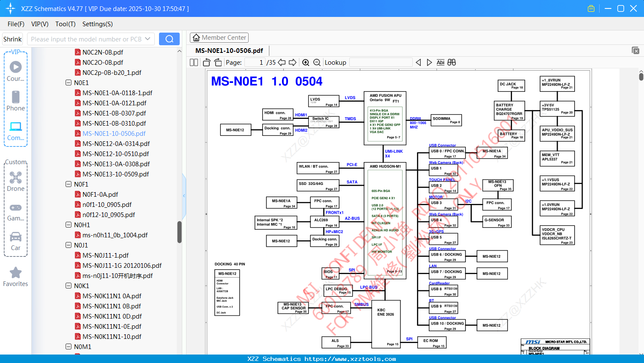Collapse the N0M1 folder
Viewport: 644px width, 363px height.
click(x=69, y=346)
